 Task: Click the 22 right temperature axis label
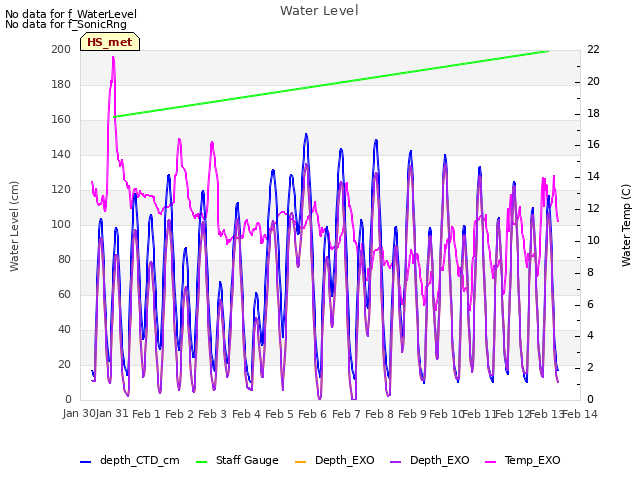[593, 49]
